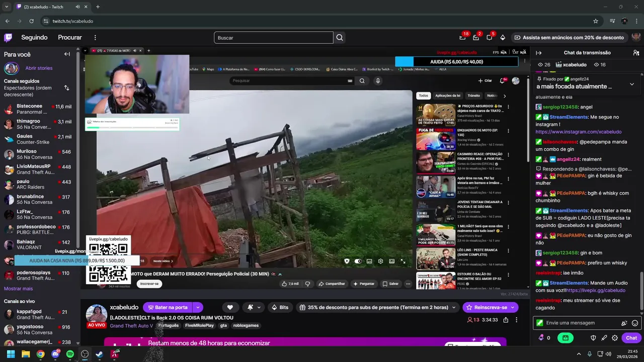Viewport: 644px width, 362px height.
Task: Open the Bits cheer icon in chat input
Action: point(624,323)
